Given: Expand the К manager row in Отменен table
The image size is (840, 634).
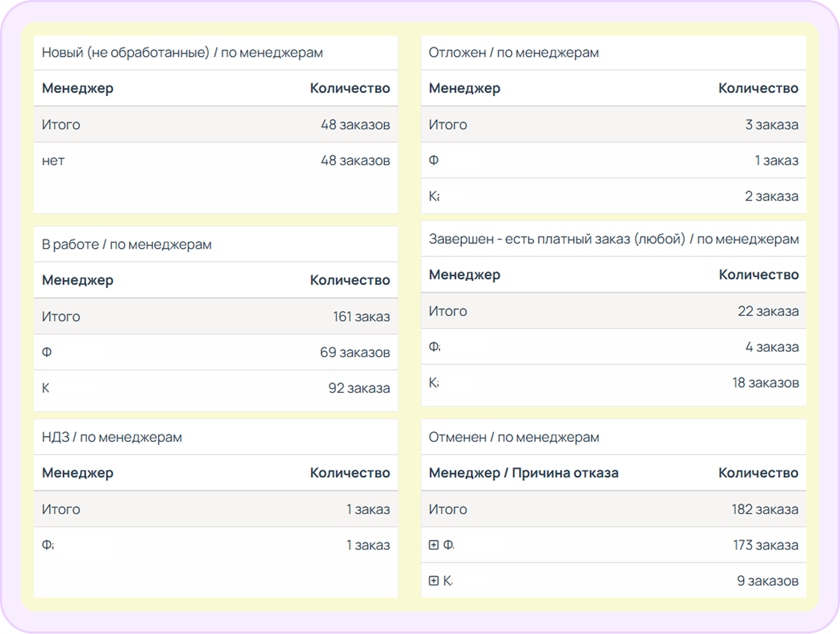Looking at the screenshot, I should click(433, 581).
